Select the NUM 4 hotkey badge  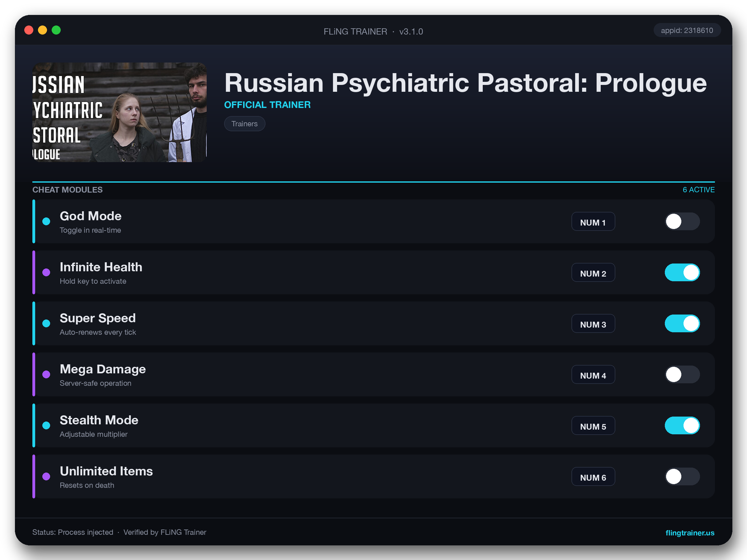(x=593, y=374)
